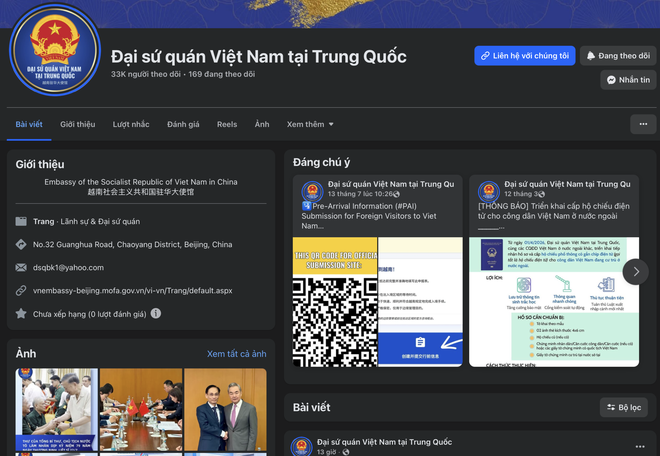
Task: Click the Lãnh sự & Đại sứ quán category link
Action: [100, 221]
